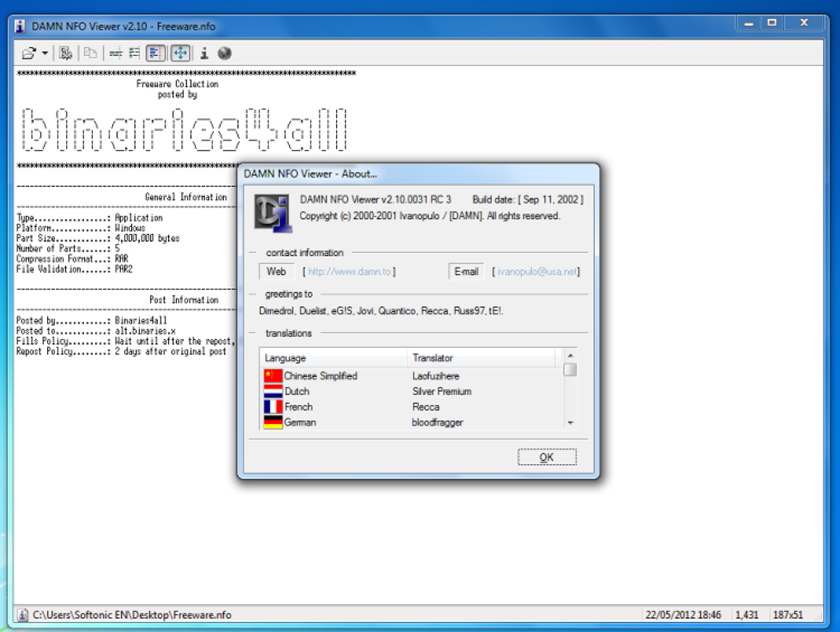Click translator name 'bloodfragger'
The height and width of the screenshot is (632, 840).
pyautogui.click(x=437, y=422)
